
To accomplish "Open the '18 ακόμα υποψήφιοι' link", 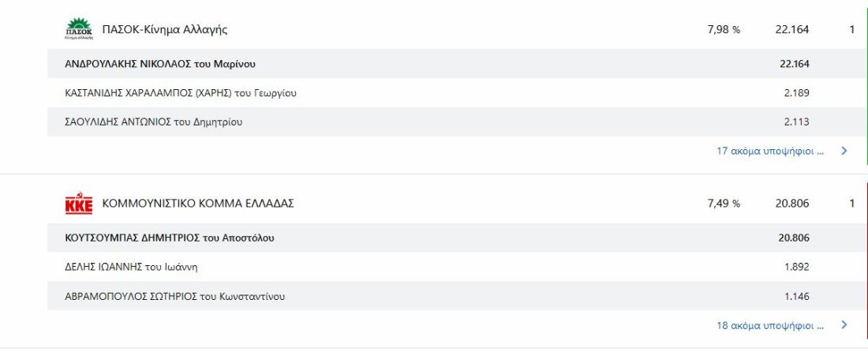I will [x=770, y=325].
